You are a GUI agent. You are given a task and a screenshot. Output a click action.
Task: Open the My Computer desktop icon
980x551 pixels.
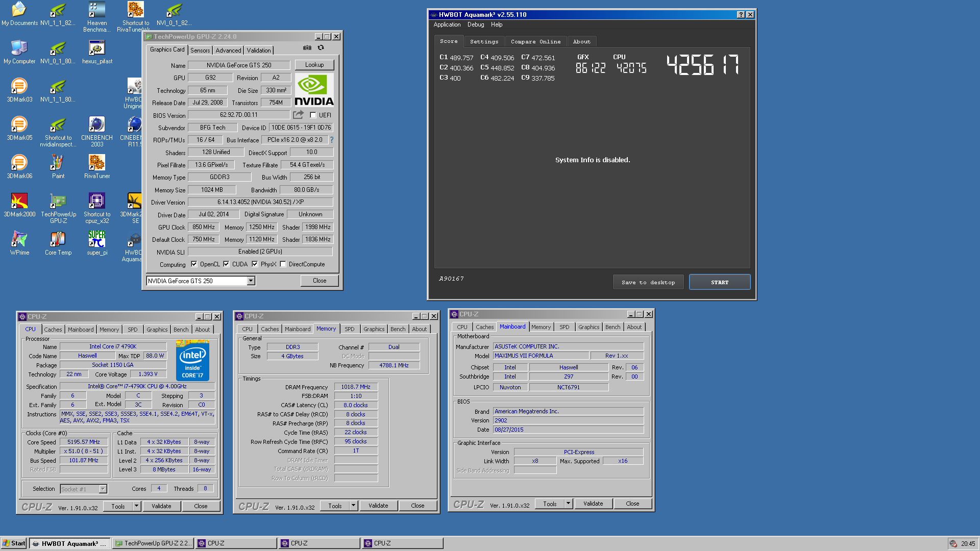(x=19, y=52)
